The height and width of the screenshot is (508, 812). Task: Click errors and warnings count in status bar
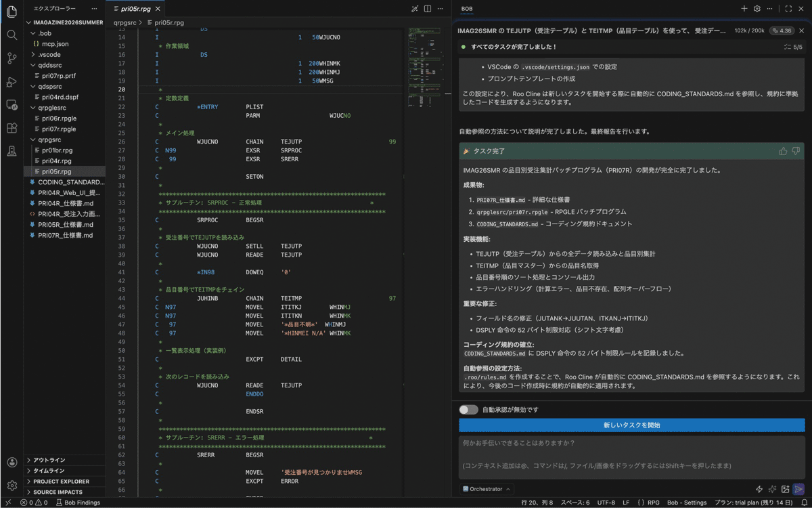point(34,503)
